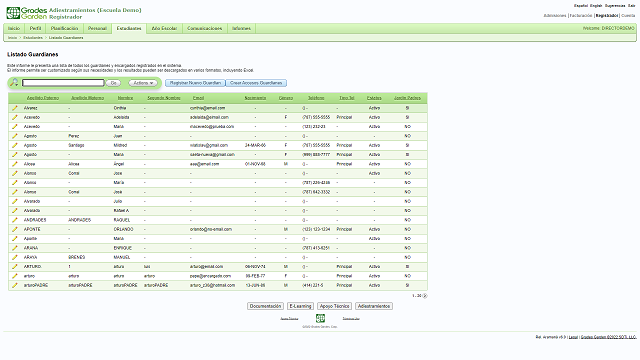This screenshot has height=360, width=640.
Task: Click the Adiestramientos footer button
Action: 373,306
